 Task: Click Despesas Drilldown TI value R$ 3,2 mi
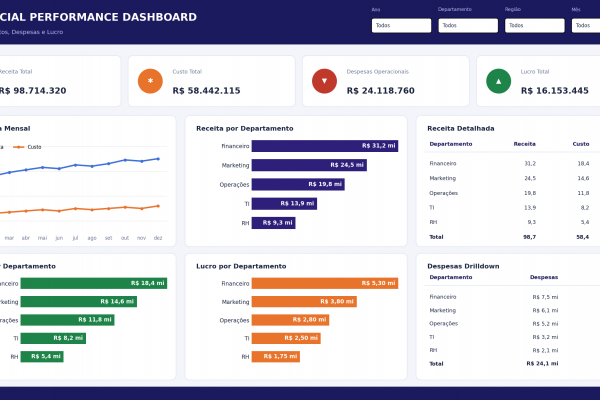click(545, 337)
